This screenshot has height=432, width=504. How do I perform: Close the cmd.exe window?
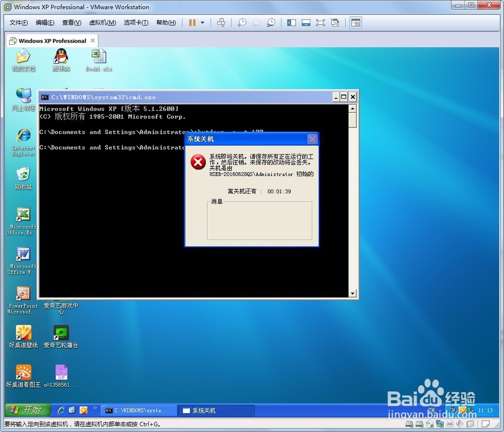(x=353, y=97)
